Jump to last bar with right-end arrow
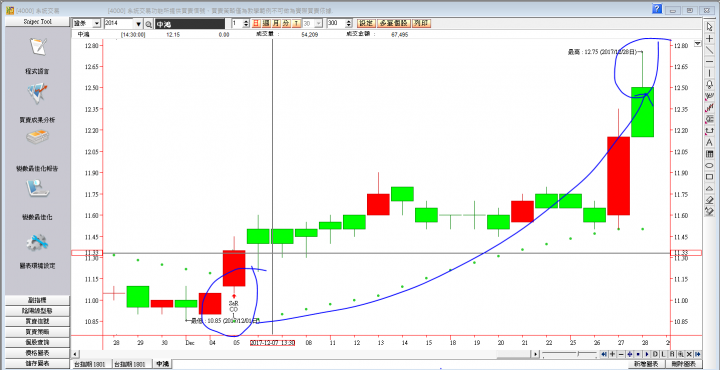The image size is (720, 370). click(x=698, y=354)
